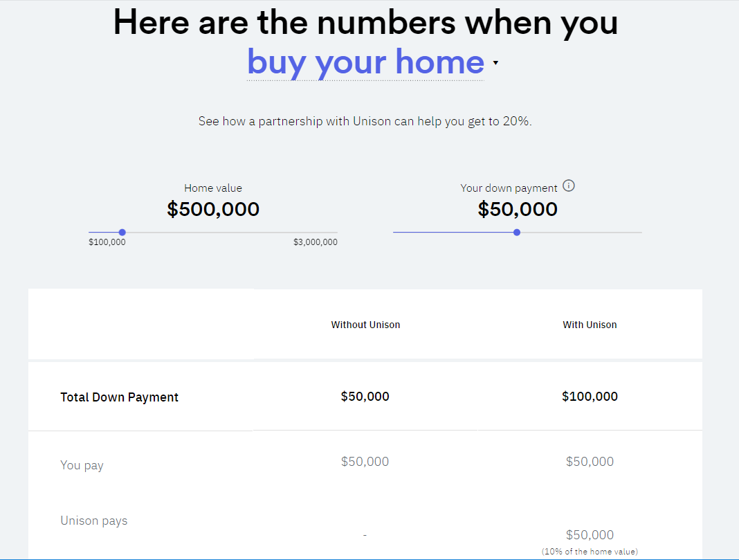The width and height of the screenshot is (739, 560).
Task: Click the $50,000 down payment amount
Action: pyautogui.click(x=518, y=209)
